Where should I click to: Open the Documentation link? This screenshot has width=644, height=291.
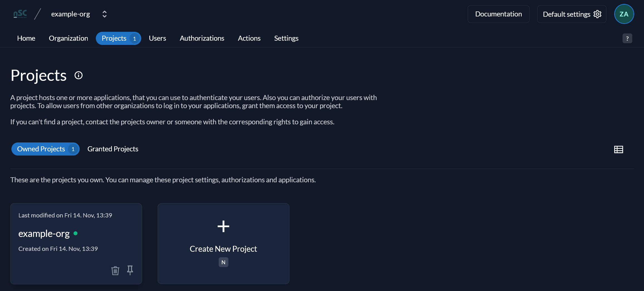[x=498, y=14]
